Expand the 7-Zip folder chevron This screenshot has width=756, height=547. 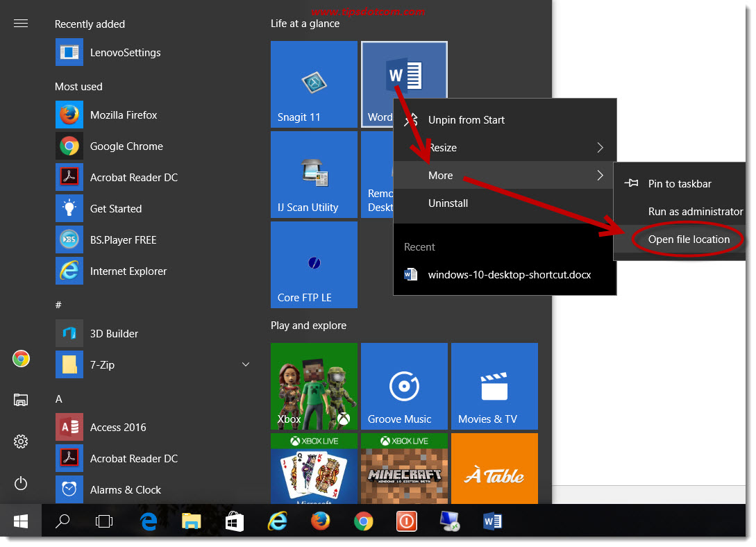(246, 365)
